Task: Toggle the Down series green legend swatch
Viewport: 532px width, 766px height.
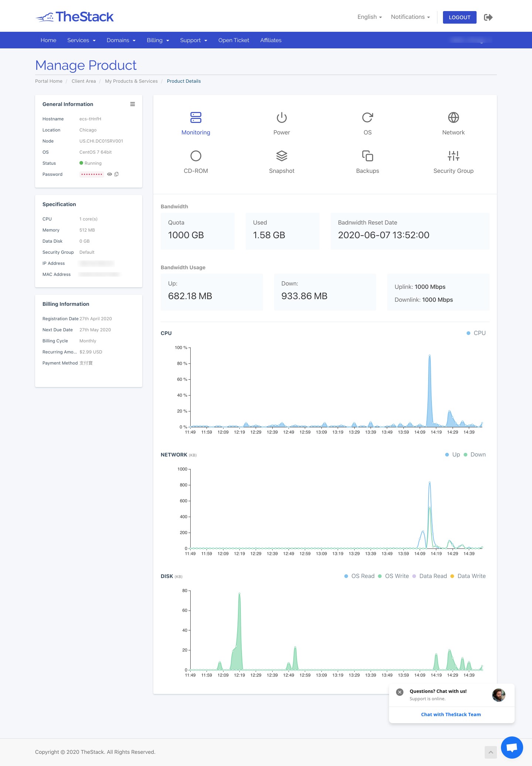Action: [465, 455]
